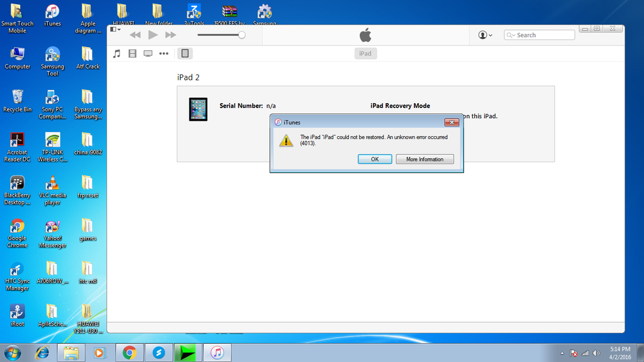Select the Music library icon

pyautogui.click(x=116, y=53)
